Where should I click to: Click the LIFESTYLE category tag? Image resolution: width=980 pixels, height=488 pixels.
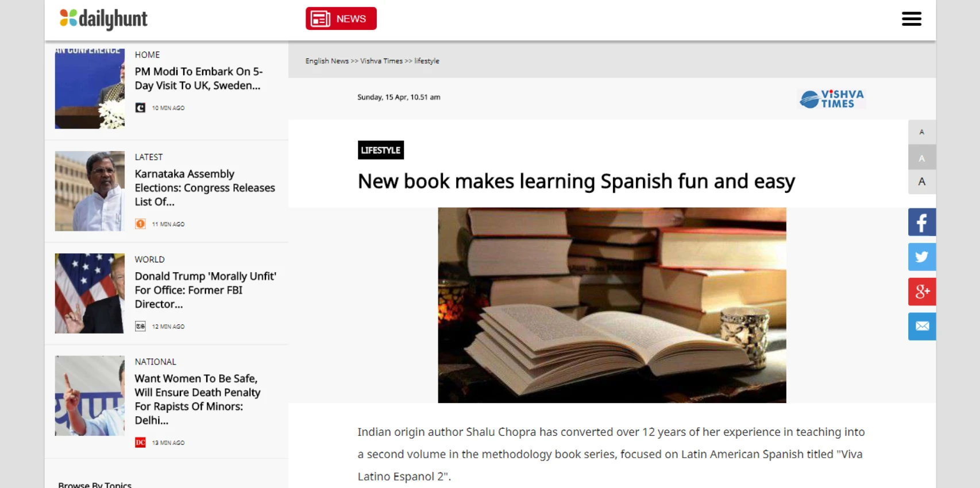[380, 150]
